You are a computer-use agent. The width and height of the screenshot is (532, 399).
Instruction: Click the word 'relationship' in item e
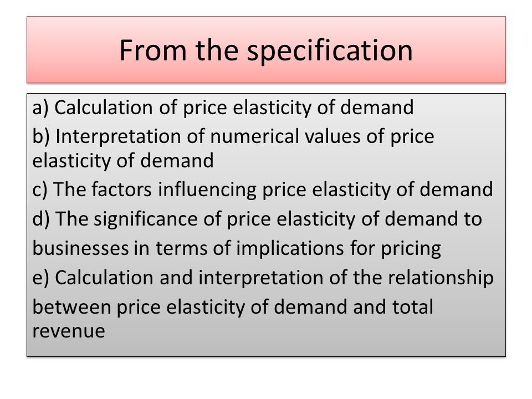(441, 278)
